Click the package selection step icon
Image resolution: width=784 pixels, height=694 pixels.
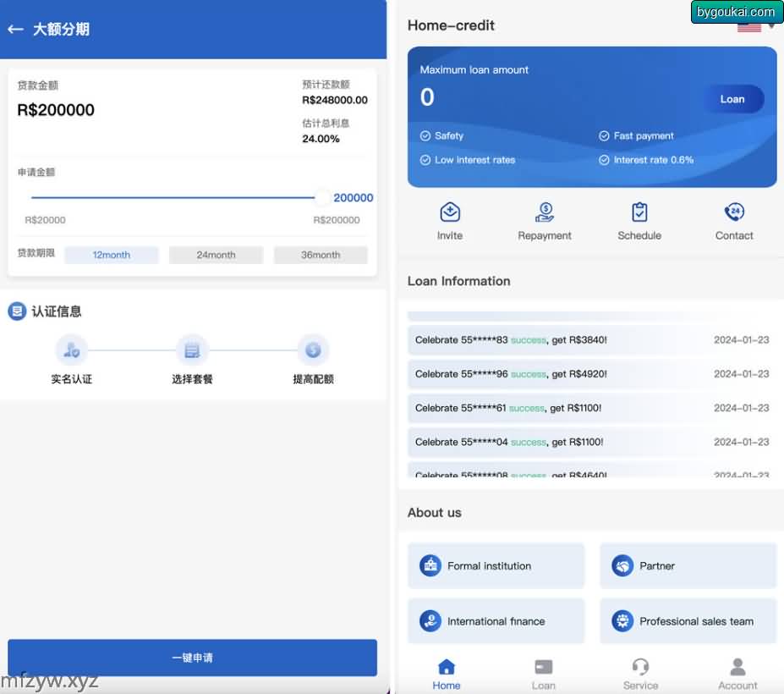192,350
